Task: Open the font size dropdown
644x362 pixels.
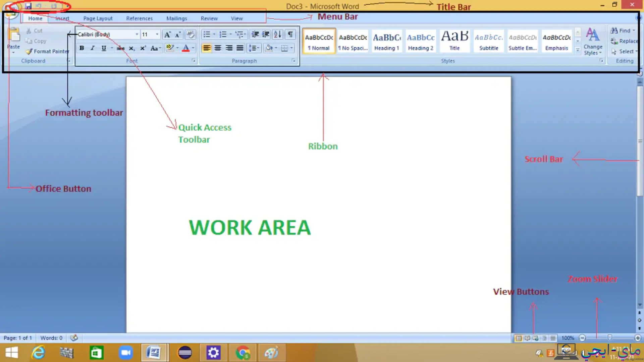Action: click(157, 34)
